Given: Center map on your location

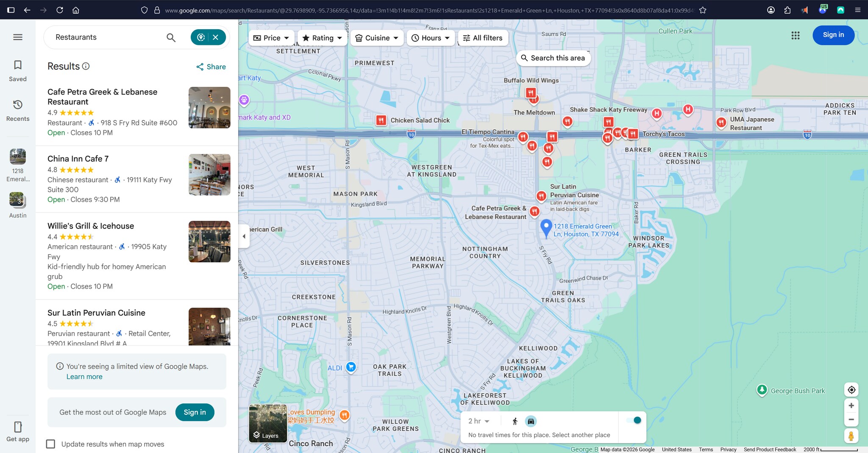Looking at the screenshot, I should [x=851, y=390].
